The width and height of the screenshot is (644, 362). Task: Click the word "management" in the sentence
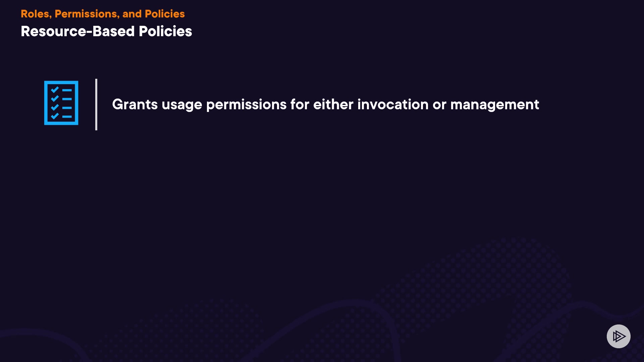point(495,105)
